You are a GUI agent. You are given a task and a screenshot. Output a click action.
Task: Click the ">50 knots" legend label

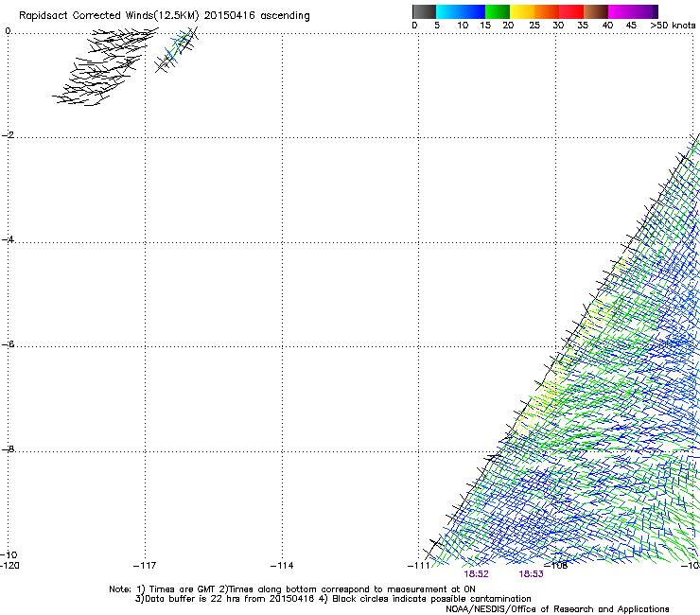click(x=673, y=26)
